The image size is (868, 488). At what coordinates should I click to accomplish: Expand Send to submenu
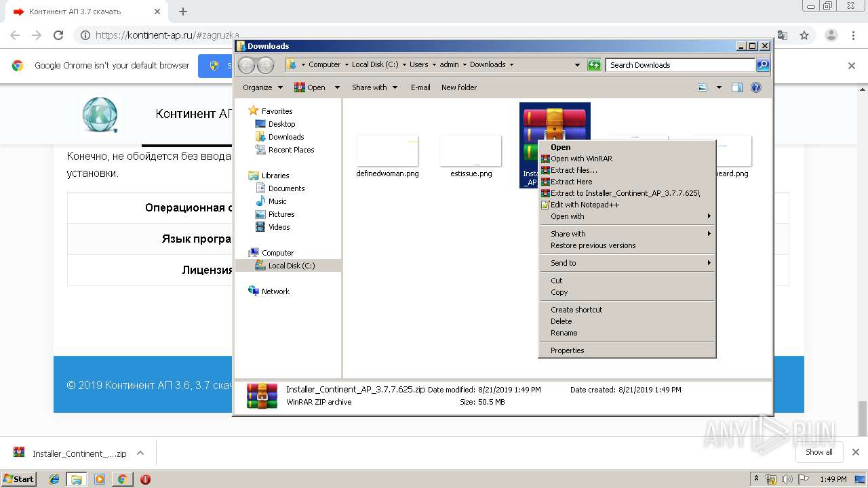click(x=627, y=263)
